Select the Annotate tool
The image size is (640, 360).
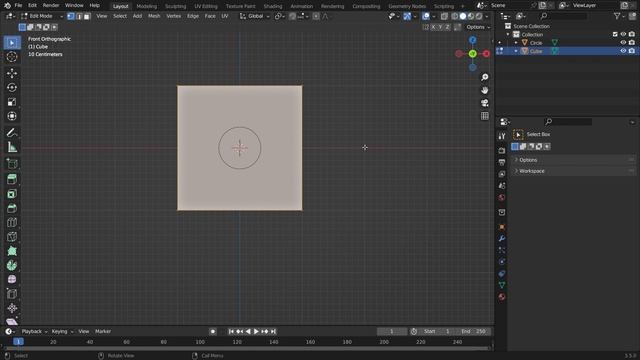[12, 133]
